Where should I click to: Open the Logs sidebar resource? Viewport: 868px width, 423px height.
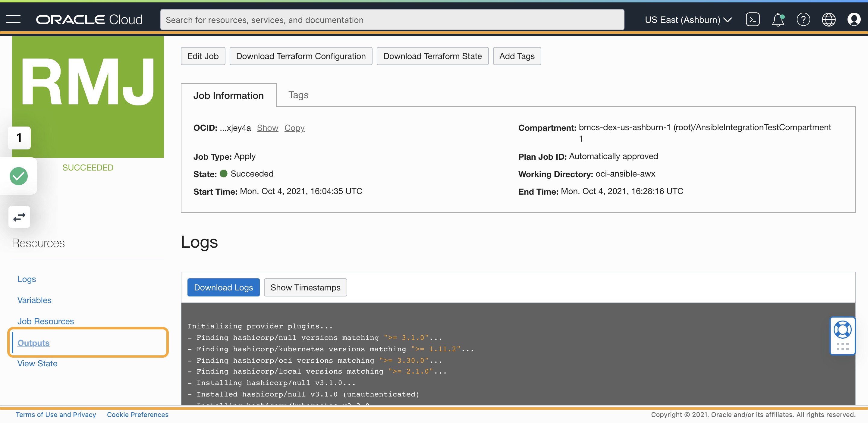coord(27,278)
